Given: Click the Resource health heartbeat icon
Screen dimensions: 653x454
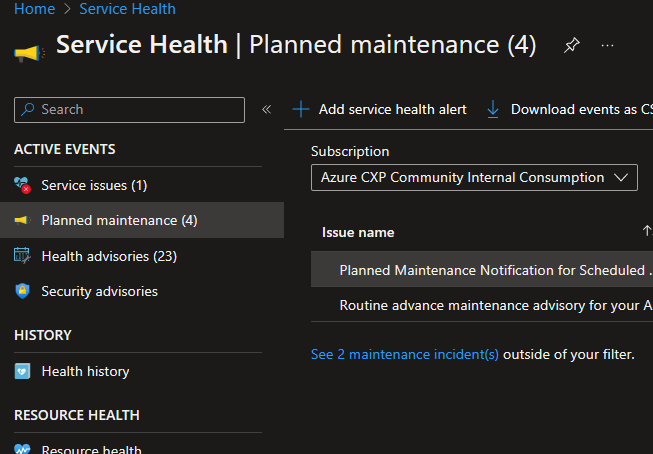Looking at the screenshot, I should point(22,449).
